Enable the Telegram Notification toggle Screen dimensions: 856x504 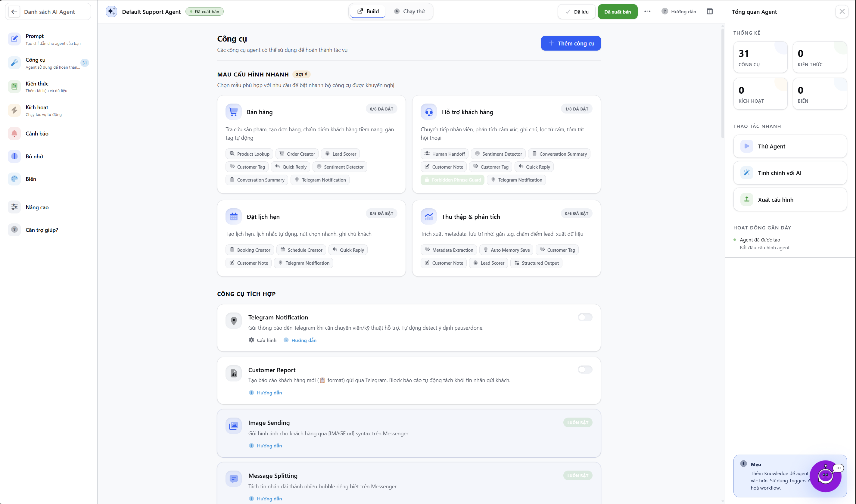click(585, 317)
